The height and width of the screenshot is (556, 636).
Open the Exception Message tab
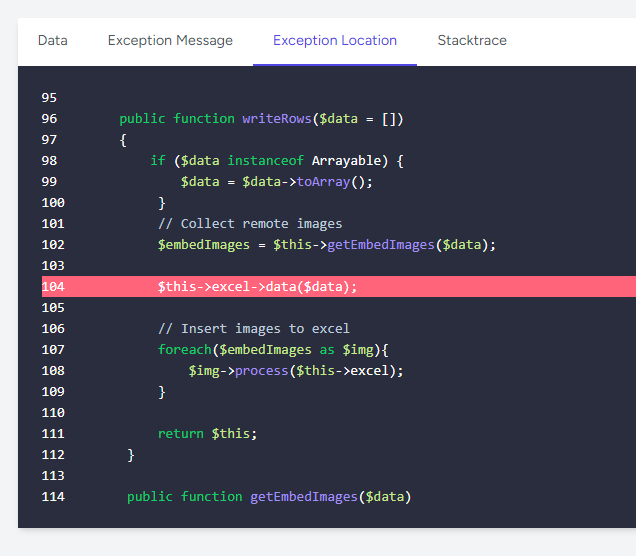click(170, 41)
